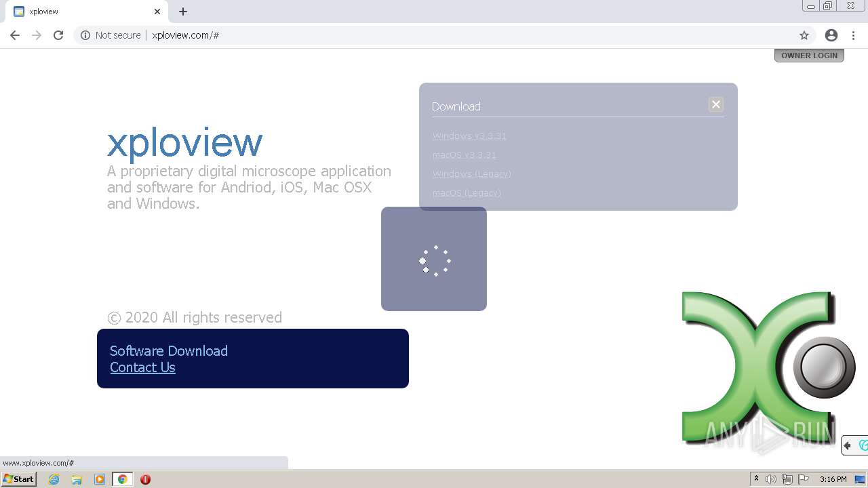Screen dimensions: 868x488
Task: Show hidden system tray icons
Action: click(756, 479)
